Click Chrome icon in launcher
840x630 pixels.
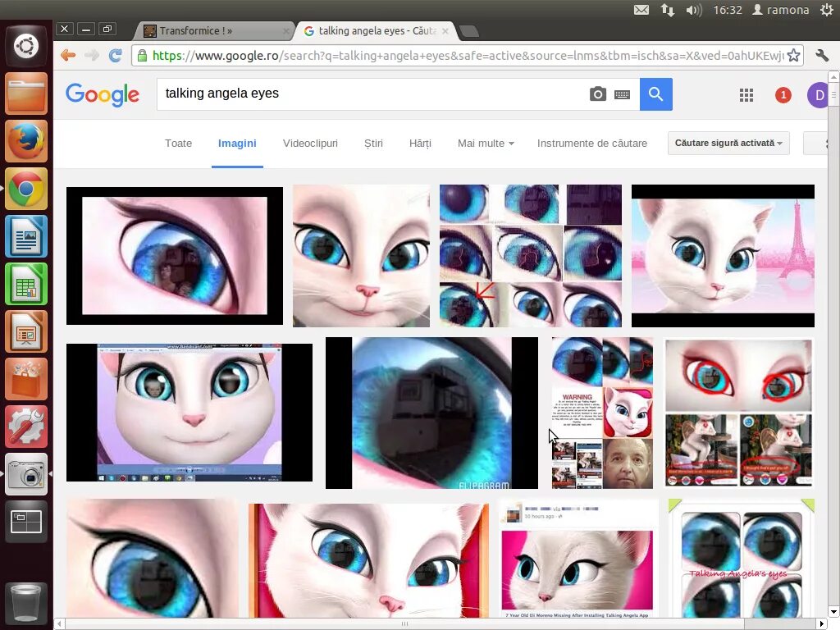(26, 189)
